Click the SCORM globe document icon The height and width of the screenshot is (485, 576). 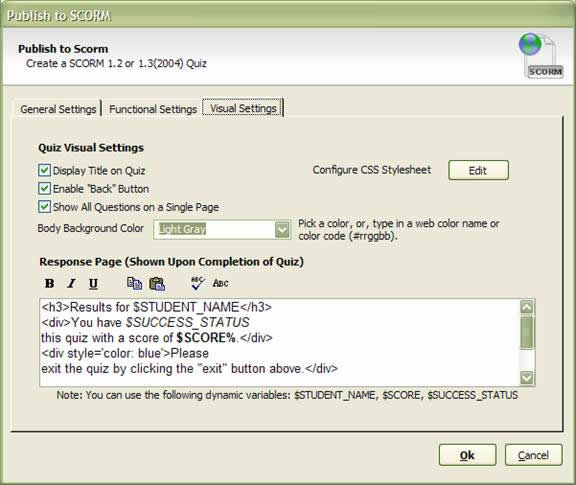pyautogui.click(x=541, y=55)
